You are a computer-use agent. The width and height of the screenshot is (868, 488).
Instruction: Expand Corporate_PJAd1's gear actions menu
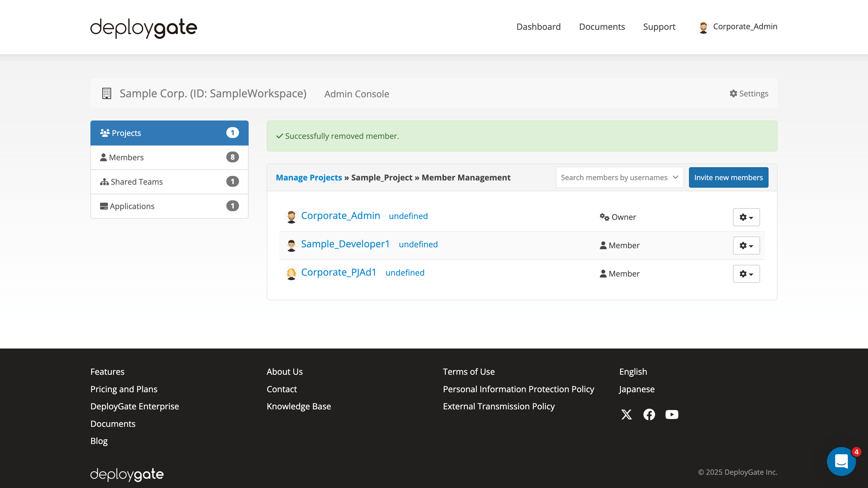(x=746, y=274)
